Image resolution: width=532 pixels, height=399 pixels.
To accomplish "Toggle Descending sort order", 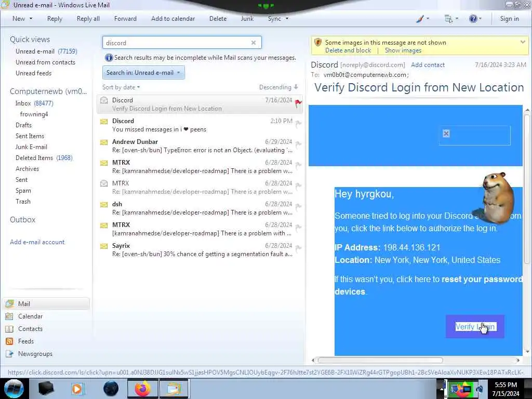I will pyautogui.click(x=278, y=87).
